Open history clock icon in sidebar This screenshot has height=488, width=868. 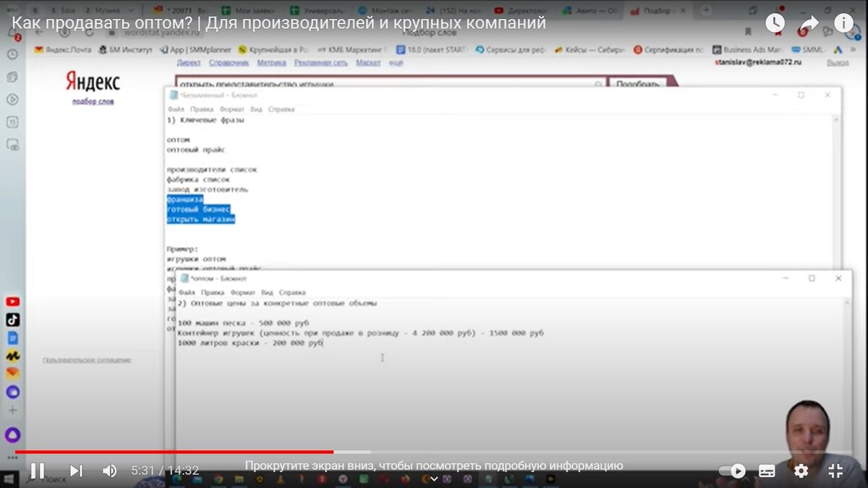coord(12,54)
